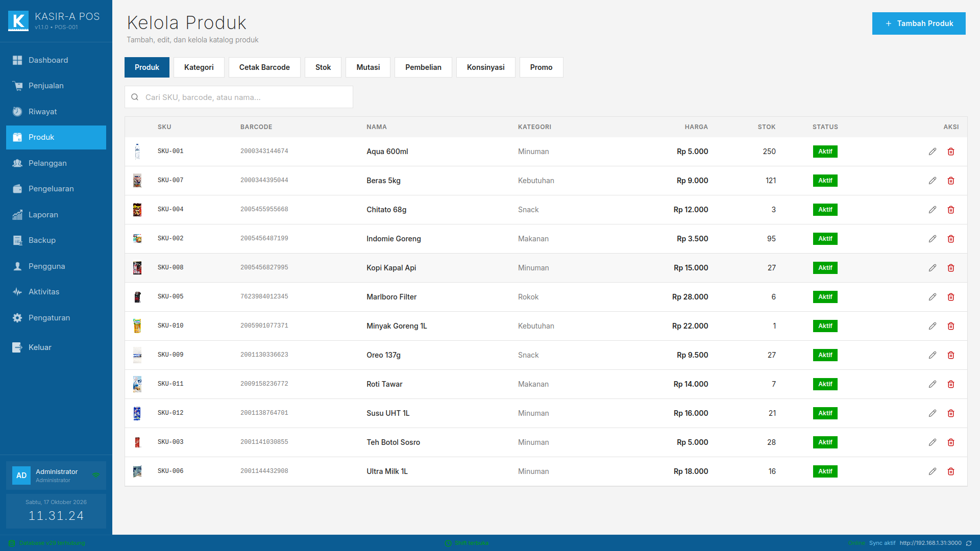Open the Dashboard sidebar icon
Viewport: 980px width, 551px height.
coord(17,60)
